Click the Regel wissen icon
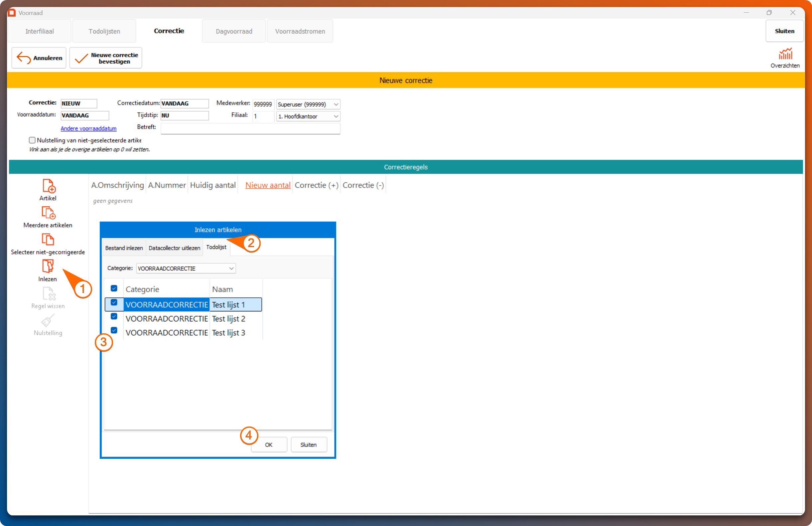 [x=49, y=293]
